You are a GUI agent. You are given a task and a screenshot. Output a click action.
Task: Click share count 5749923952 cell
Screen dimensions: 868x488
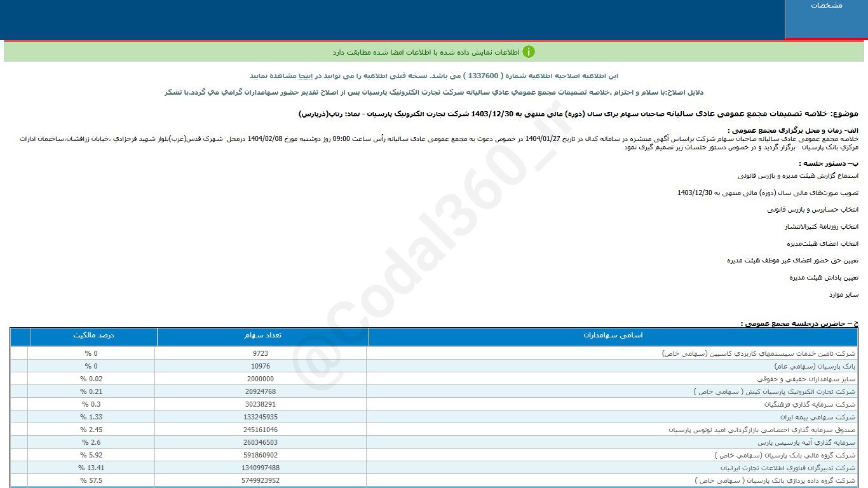(262, 480)
